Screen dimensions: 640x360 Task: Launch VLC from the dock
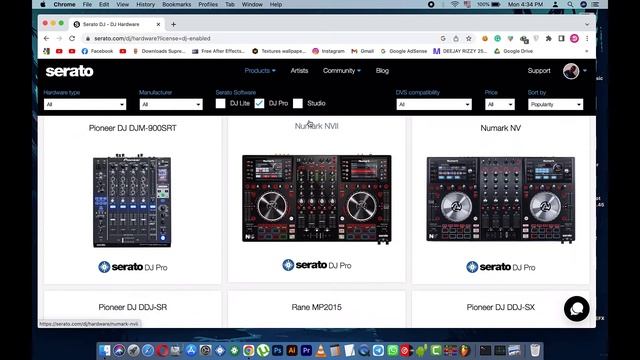[321, 350]
